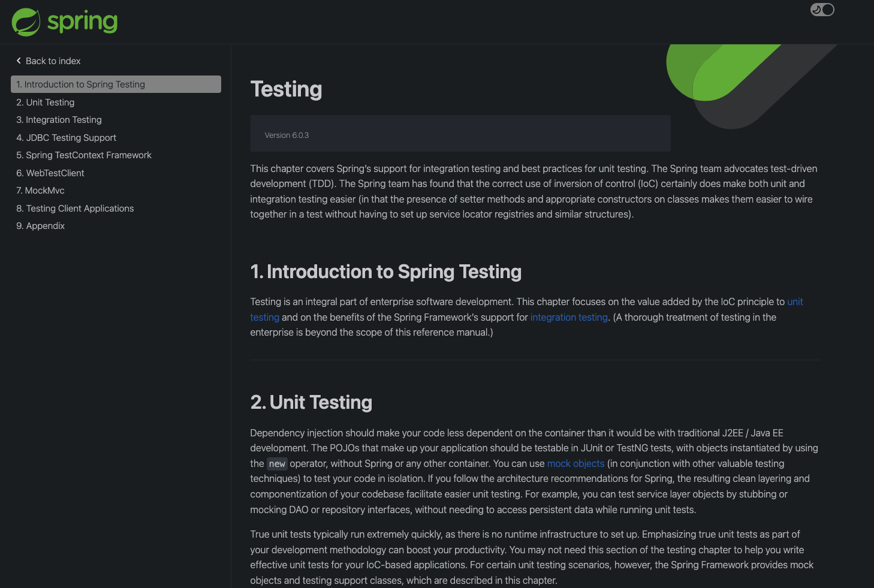The height and width of the screenshot is (588, 874).
Task: Toggle the dark mode switch
Action: pos(822,10)
